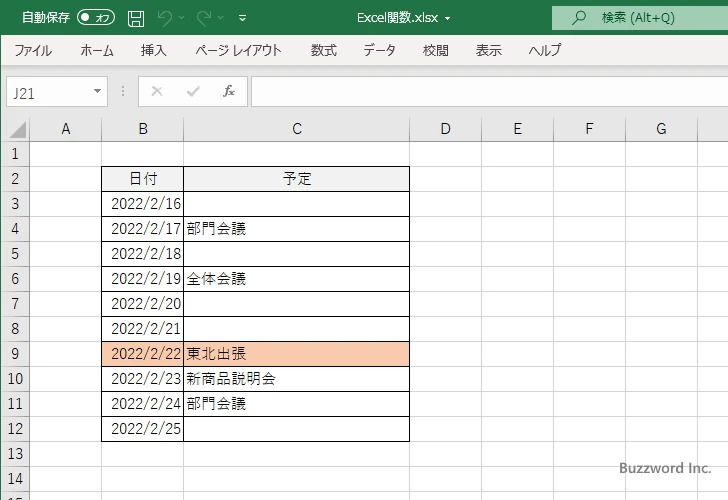Select the cell 2022/2/20
The width and height of the screenshot is (728, 500).
click(143, 304)
